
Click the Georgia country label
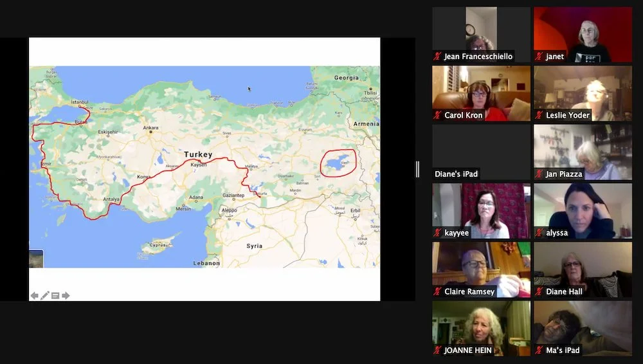[347, 78]
